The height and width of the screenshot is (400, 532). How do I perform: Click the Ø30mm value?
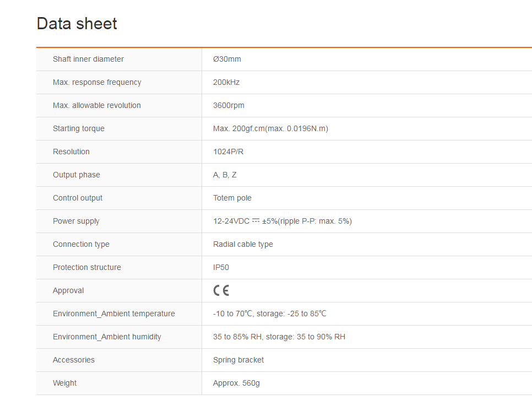click(227, 59)
